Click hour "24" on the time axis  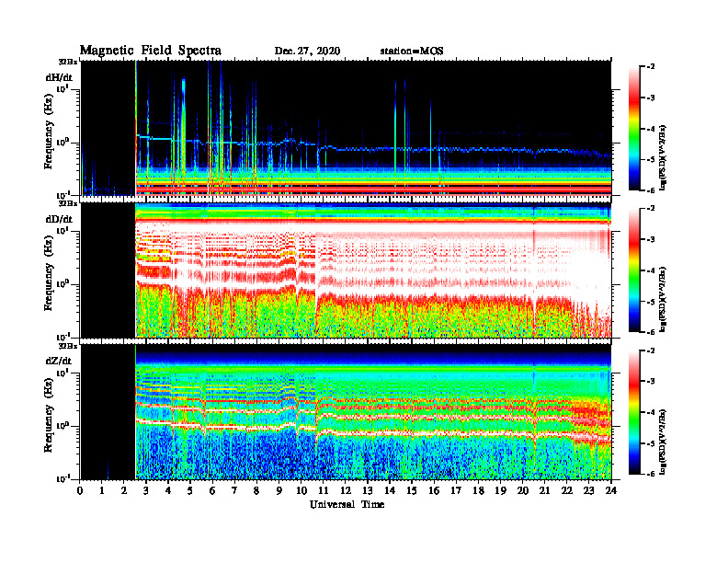click(611, 490)
